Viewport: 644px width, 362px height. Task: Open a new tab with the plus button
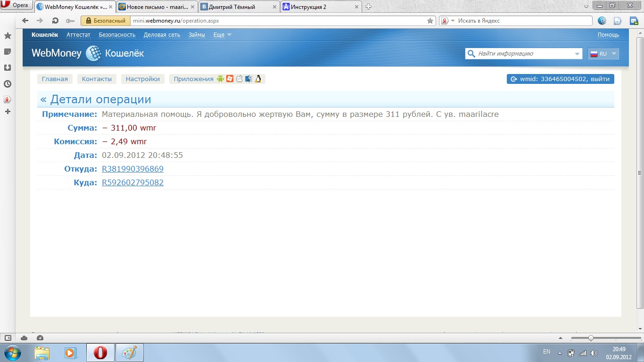point(369,7)
